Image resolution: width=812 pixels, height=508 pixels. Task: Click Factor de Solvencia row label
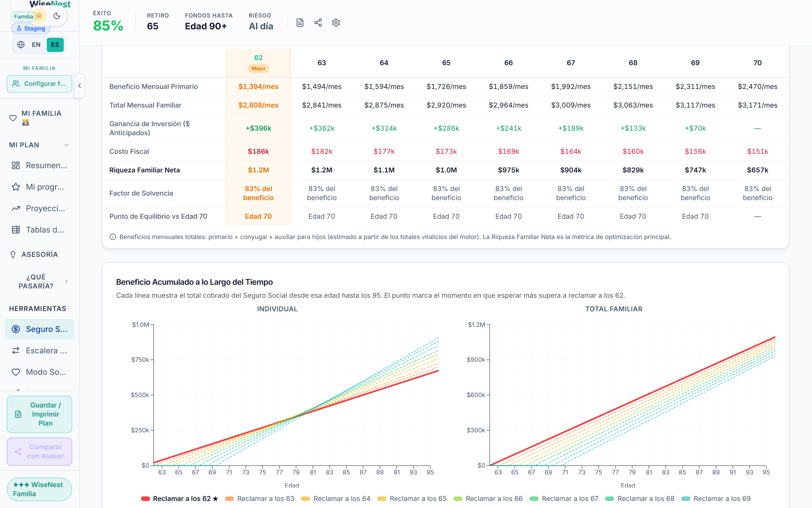(141, 193)
